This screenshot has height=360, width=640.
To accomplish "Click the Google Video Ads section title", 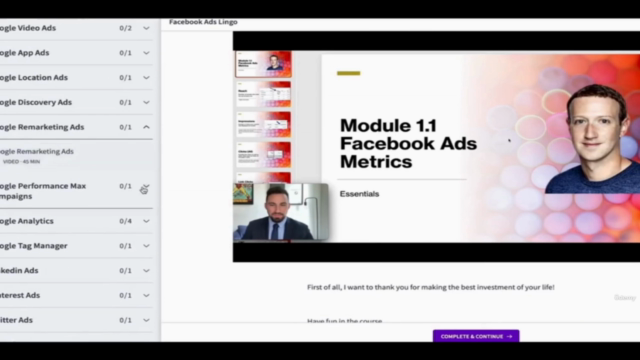I will tap(28, 28).
